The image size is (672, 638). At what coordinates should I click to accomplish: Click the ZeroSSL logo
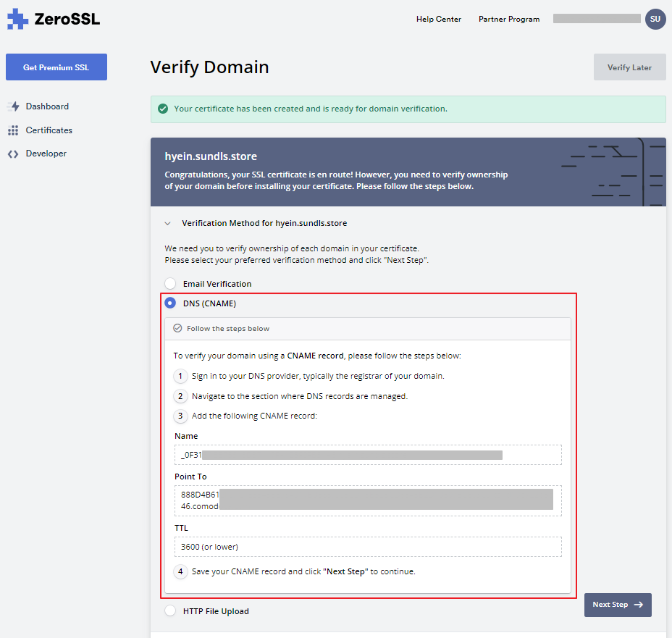click(x=54, y=19)
